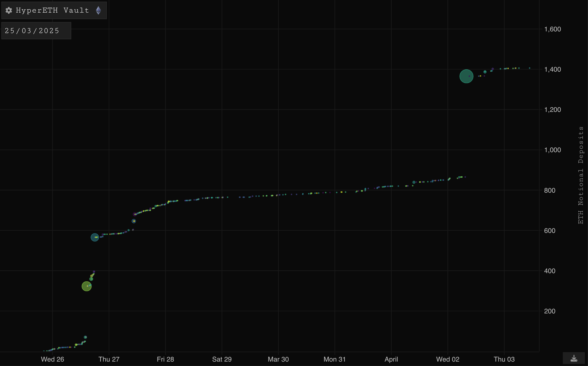Open the settings gear icon
The height and width of the screenshot is (366, 588).
pos(9,10)
